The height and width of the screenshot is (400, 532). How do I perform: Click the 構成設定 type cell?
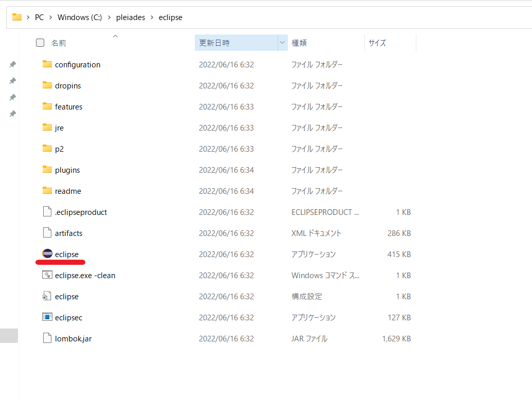tap(307, 296)
